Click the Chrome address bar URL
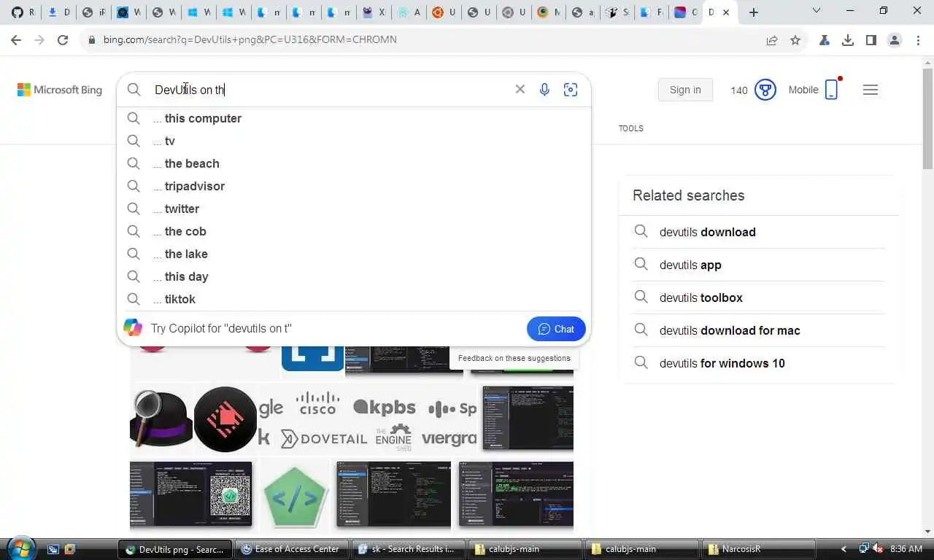 coord(250,40)
